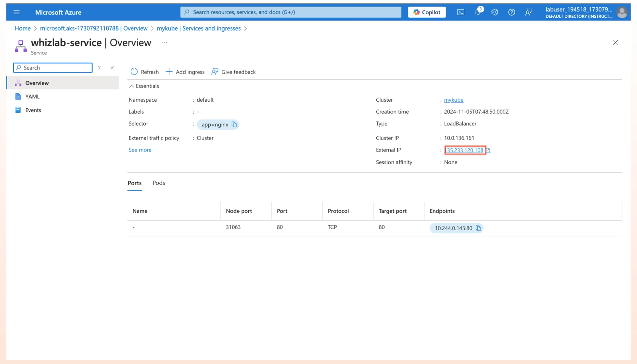Clear the sidebar search with X icon
Image resolution: width=637 pixels, height=364 pixels.
click(x=99, y=68)
